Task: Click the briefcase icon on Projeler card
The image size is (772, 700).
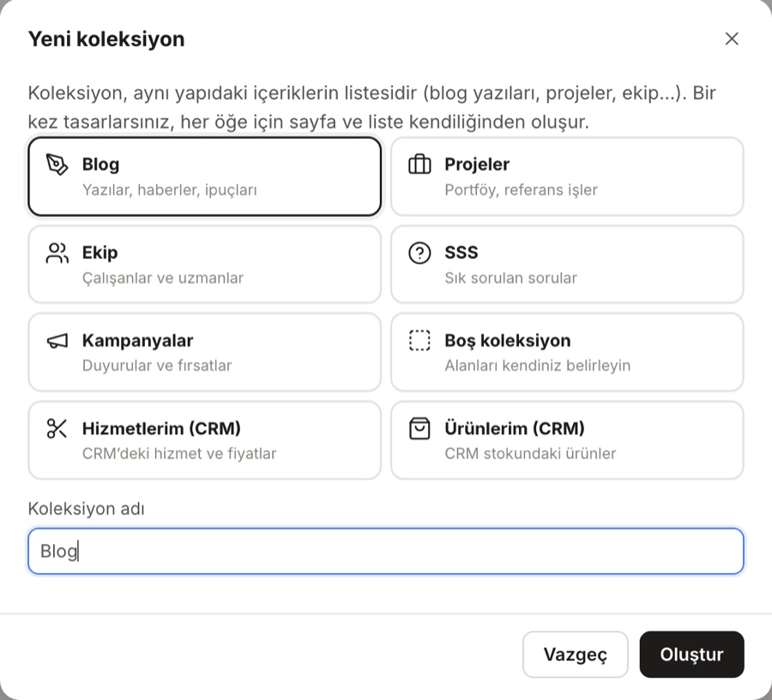Action: point(419,165)
